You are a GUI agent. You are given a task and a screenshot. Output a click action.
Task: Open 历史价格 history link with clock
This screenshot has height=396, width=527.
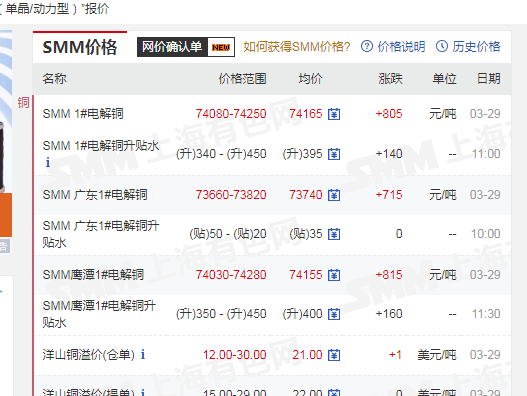(x=468, y=46)
